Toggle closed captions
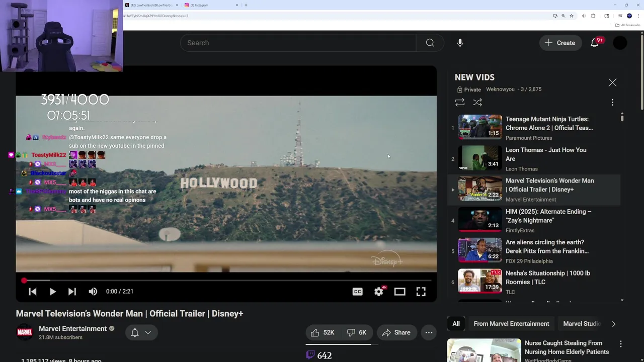The image size is (644, 362). click(x=357, y=292)
